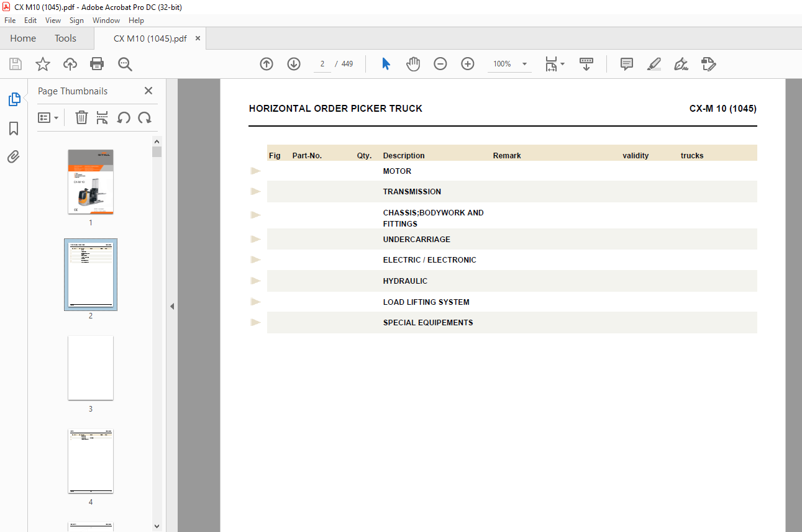Viewport: 802px width, 532px height.
Task: Expand the HYDRAULIC row arrow
Action: coord(255,281)
